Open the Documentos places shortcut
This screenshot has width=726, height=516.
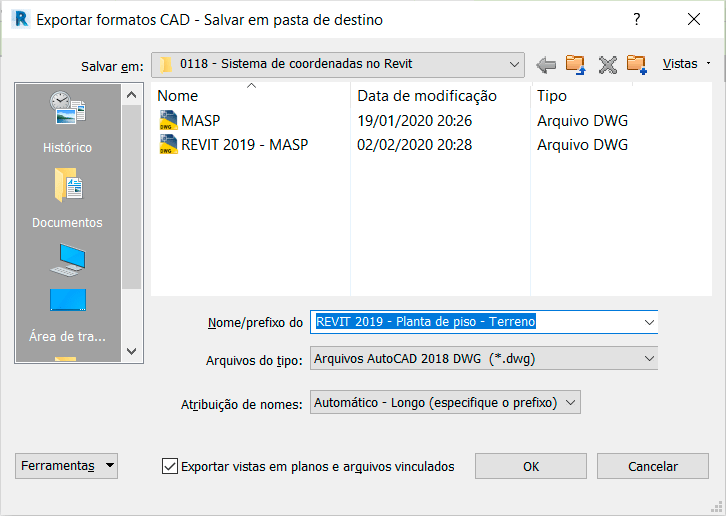pyautogui.click(x=68, y=198)
